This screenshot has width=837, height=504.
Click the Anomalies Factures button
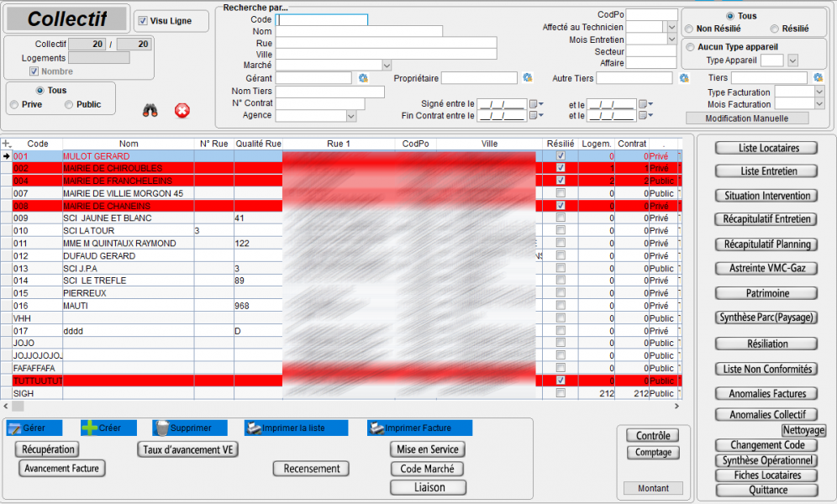(x=766, y=394)
